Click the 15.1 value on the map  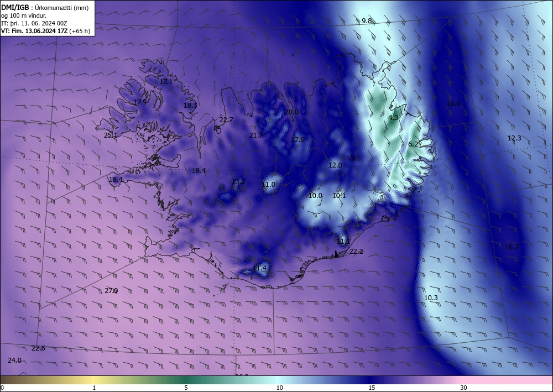[353, 158]
